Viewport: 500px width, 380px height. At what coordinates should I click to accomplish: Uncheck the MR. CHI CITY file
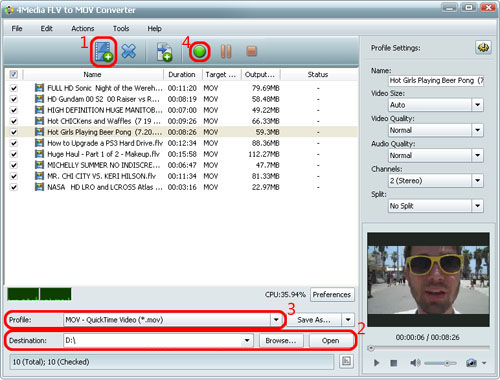14,176
